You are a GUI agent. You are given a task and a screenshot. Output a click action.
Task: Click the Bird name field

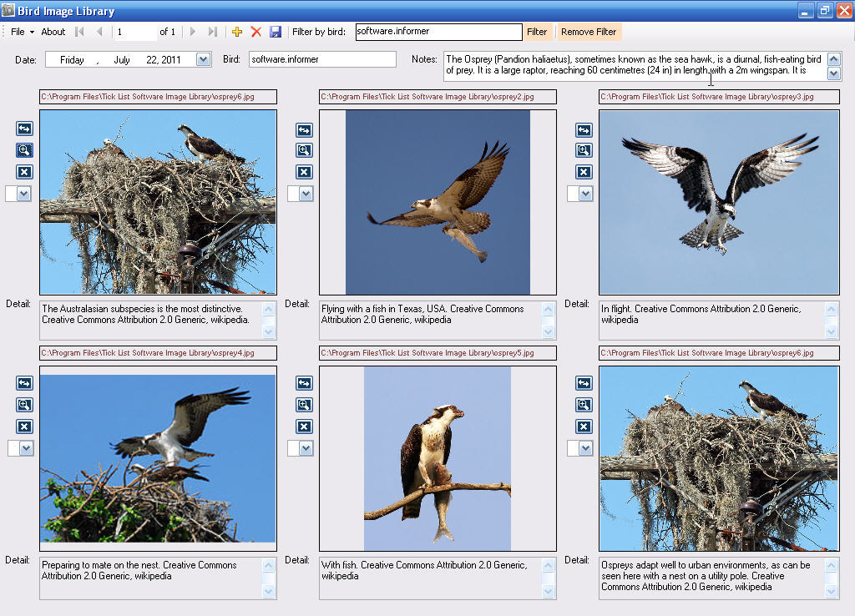click(322, 59)
